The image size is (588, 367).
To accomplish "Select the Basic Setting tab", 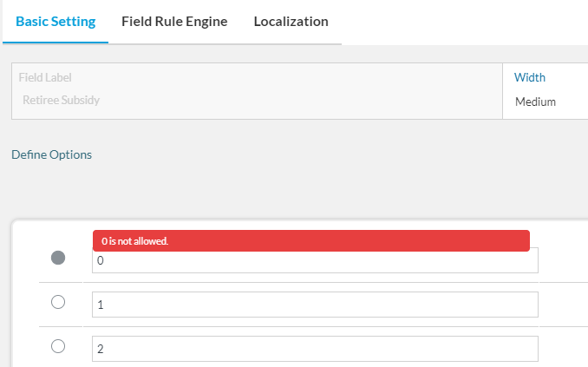I will click(56, 22).
